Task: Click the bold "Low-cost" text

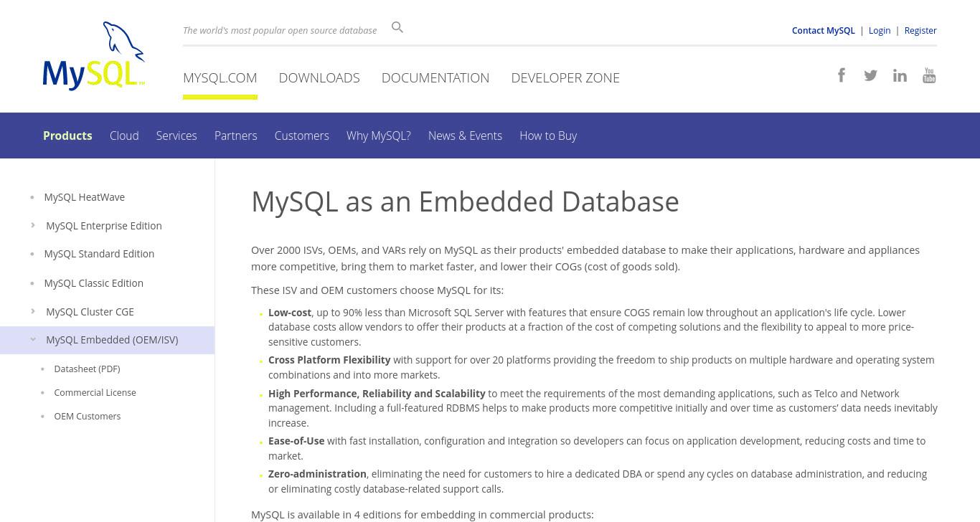Action: pyautogui.click(x=290, y=312)
